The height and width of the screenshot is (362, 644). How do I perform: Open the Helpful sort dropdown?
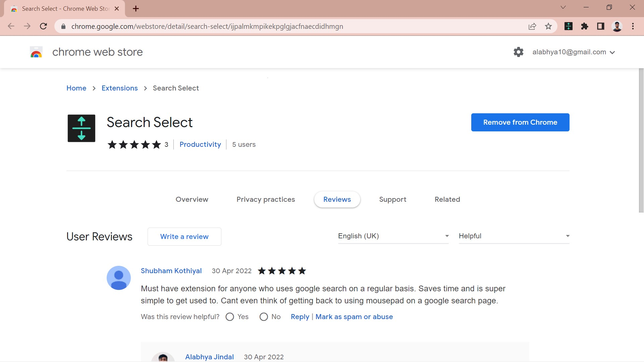point(513,236)
